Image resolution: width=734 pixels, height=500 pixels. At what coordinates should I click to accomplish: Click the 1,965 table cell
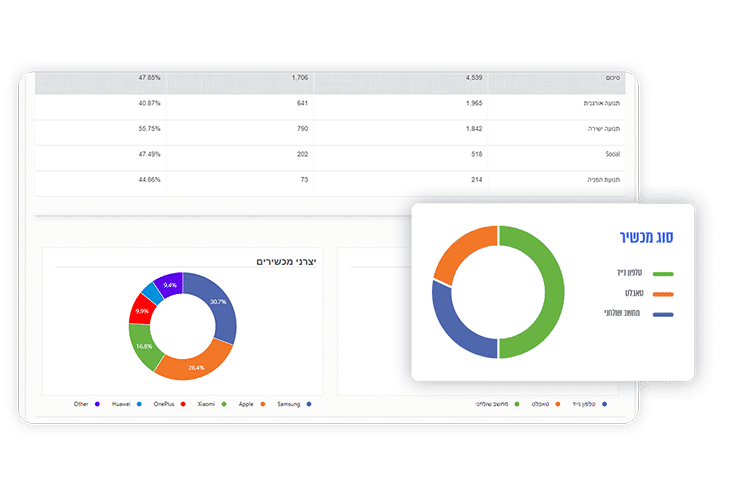click(x=474, y=103)
